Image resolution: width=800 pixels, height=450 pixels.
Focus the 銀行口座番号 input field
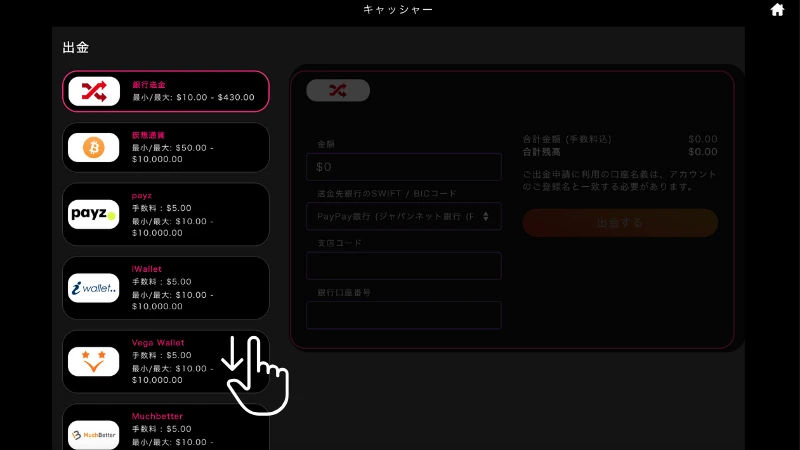click(x=404, y=315)
